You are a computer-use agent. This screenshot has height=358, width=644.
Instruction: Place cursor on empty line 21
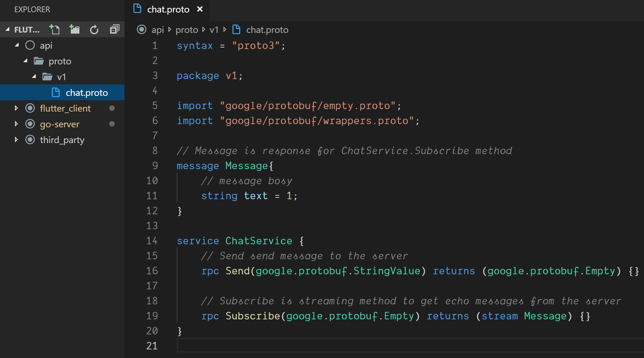coord(410,346)
